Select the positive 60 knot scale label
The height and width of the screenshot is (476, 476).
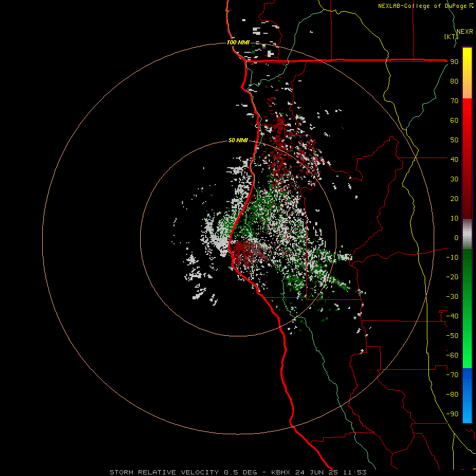coord(454,121)
